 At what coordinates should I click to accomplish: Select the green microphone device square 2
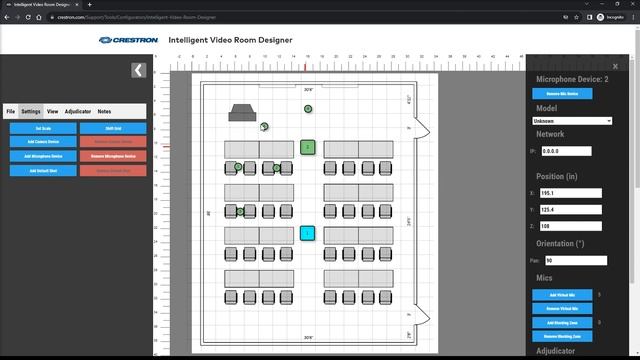tap(308, 147)
